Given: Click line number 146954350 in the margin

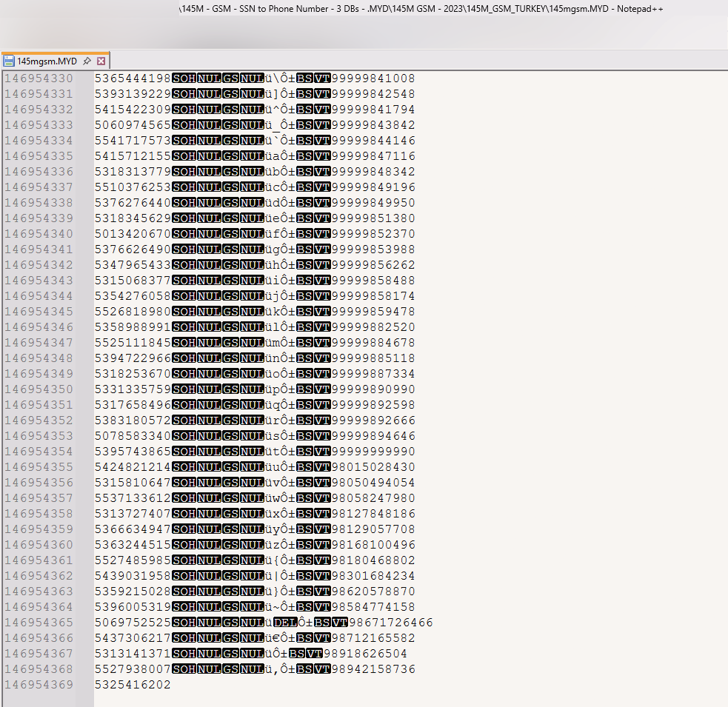Looking at the screenshot, I should click(x=39, y=389).
